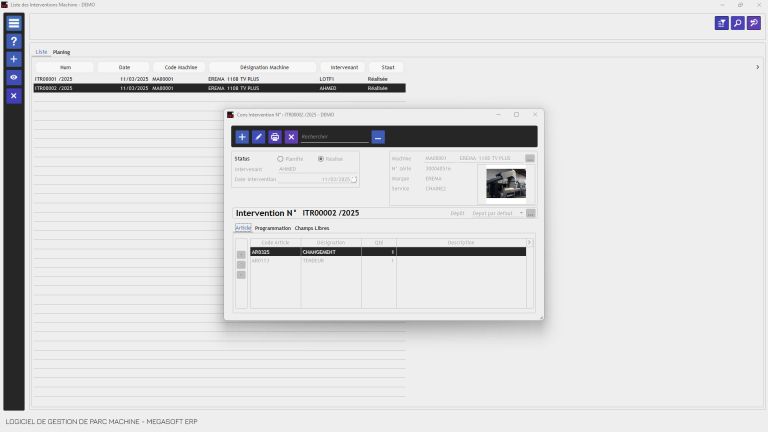Select the ITR00001 /2025 intervention row
Viewport: 768px width, 432px height.
point(219,79)
